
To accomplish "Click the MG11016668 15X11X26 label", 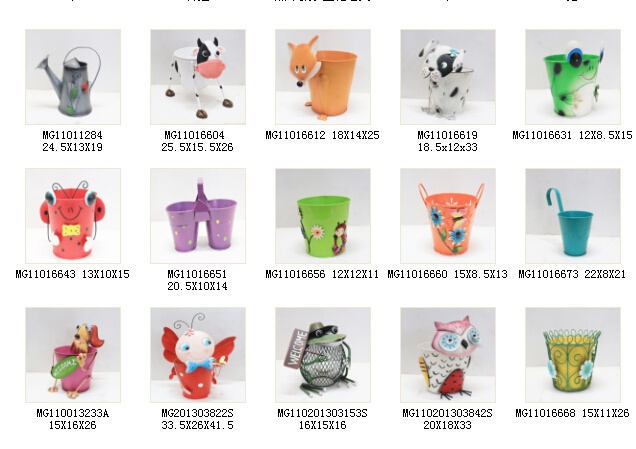I will [x=572, y=414].
